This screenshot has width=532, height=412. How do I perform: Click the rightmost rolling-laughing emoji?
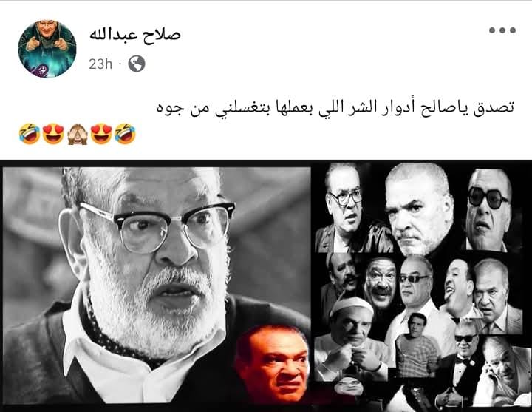pyautogui.click(x=125, y=134)
